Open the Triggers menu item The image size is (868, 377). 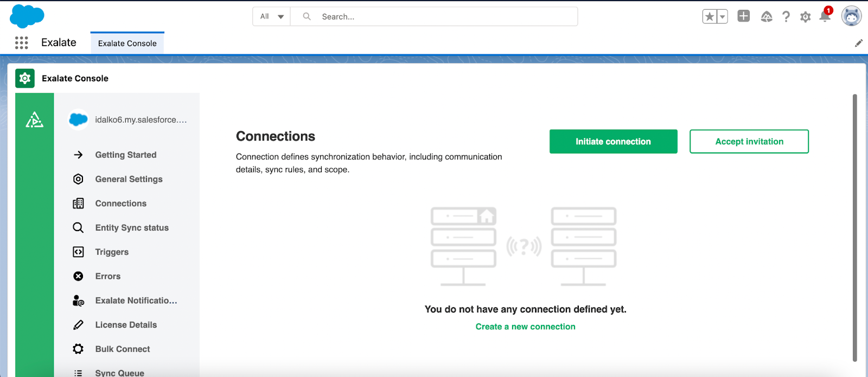pyautogui.click(x=112, y=252)
